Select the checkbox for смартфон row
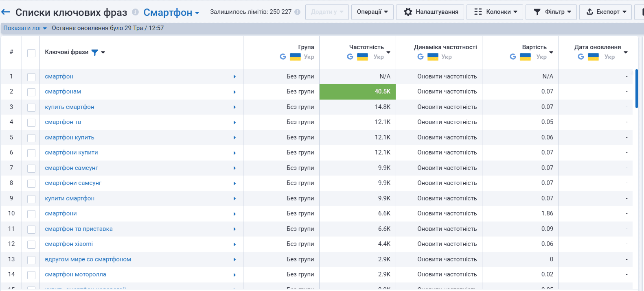Image resolution: width=644 pixels, height=291 pixels. coord(31,77)
